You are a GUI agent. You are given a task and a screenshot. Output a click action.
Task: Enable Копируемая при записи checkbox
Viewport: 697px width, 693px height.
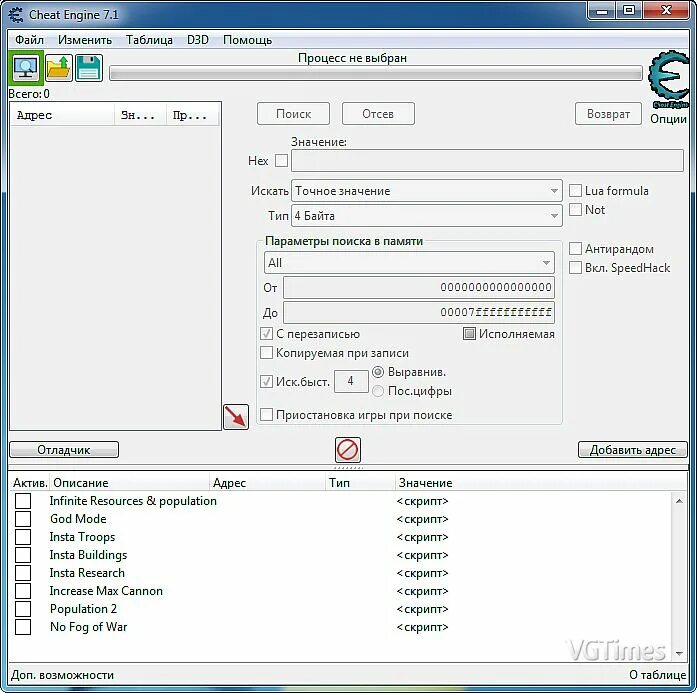coord(266,353)
